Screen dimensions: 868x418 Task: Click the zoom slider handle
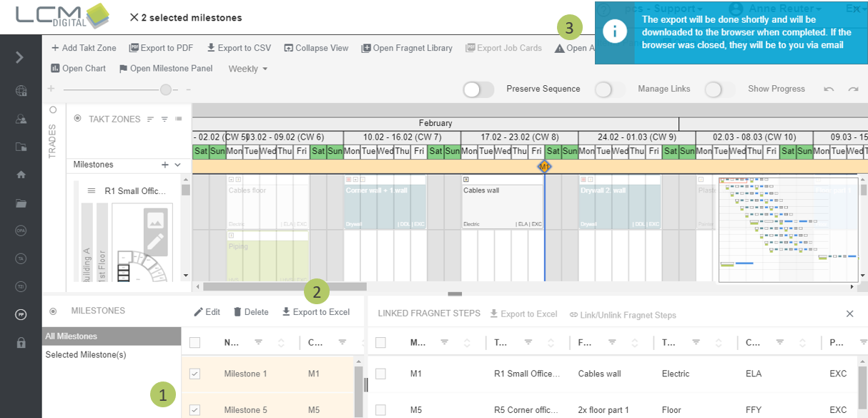pos(165,89)
